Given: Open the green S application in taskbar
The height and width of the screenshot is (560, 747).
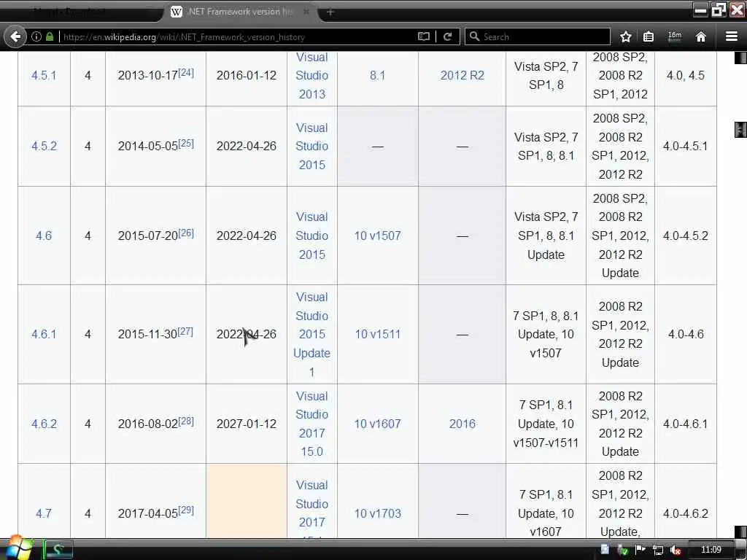Looking at the screenshot, I should pyautogui.click(x=58, y=550).
